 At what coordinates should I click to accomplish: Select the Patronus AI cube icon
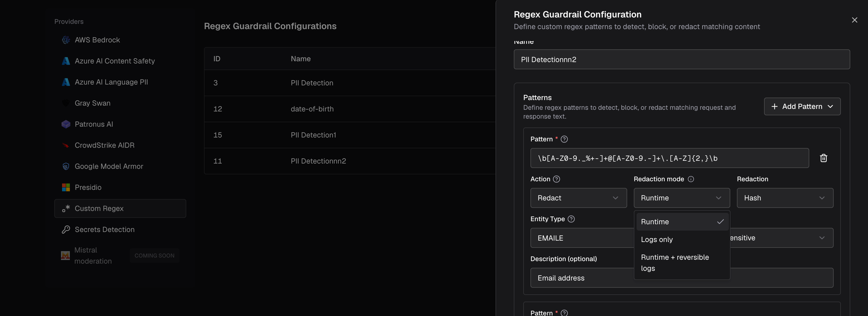coord(66,124)
